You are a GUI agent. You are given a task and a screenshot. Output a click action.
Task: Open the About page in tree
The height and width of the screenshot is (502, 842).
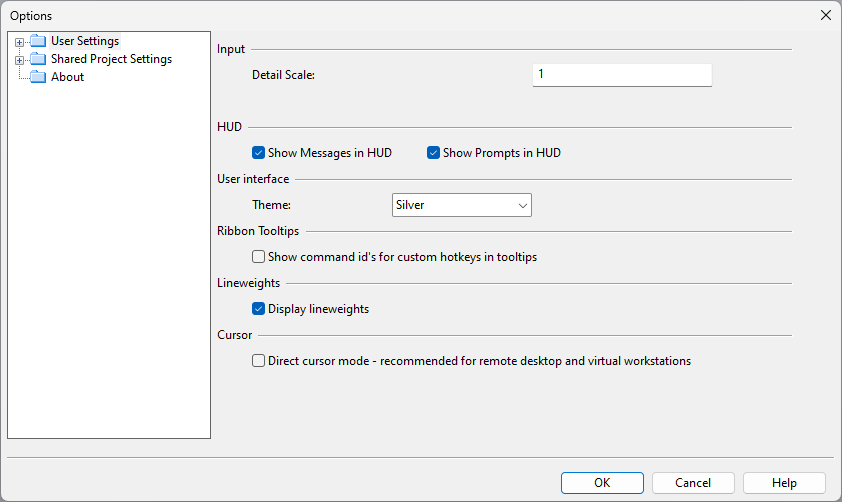point(67,77)
